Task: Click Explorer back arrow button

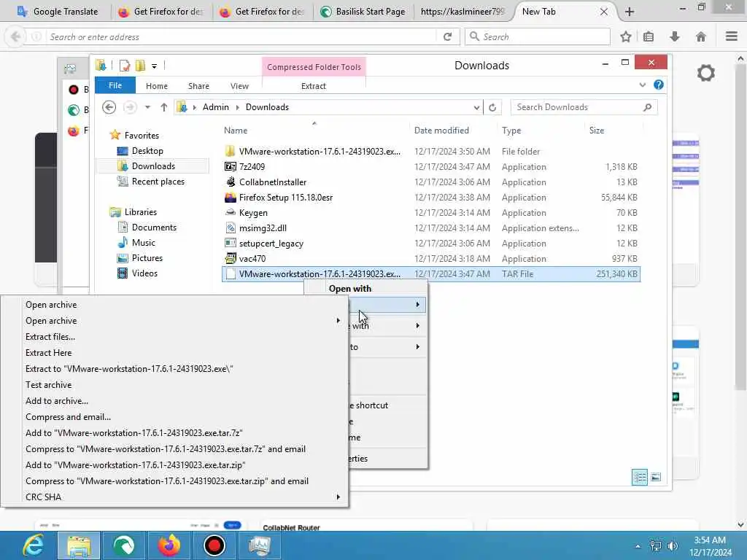Action: point(109,107)
